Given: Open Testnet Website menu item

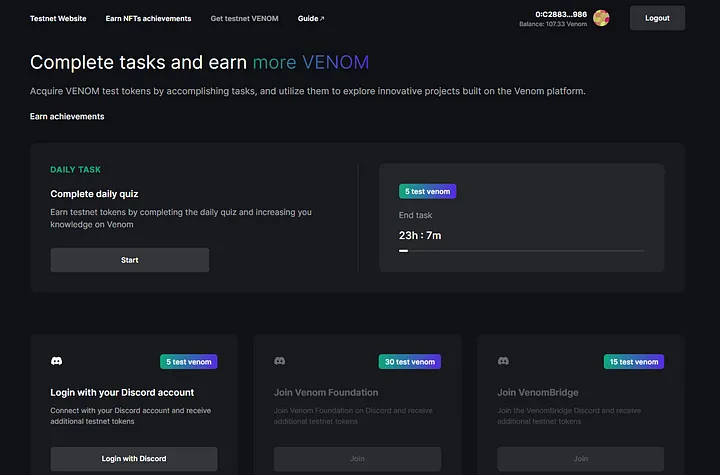Looking at the screenshot, I should click(58, 19).
